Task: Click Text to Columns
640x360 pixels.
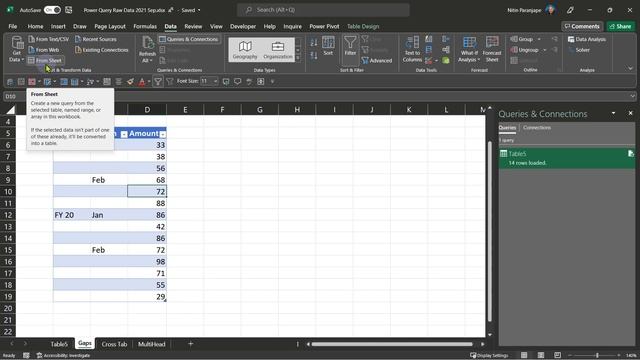Action: 412,49
